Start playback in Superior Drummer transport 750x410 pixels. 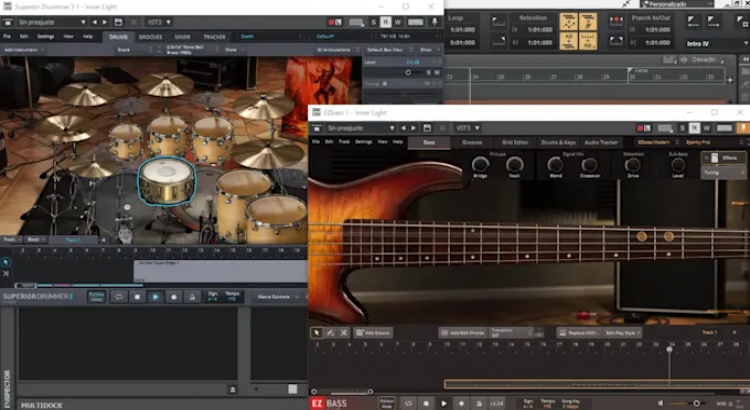[155, 297]
